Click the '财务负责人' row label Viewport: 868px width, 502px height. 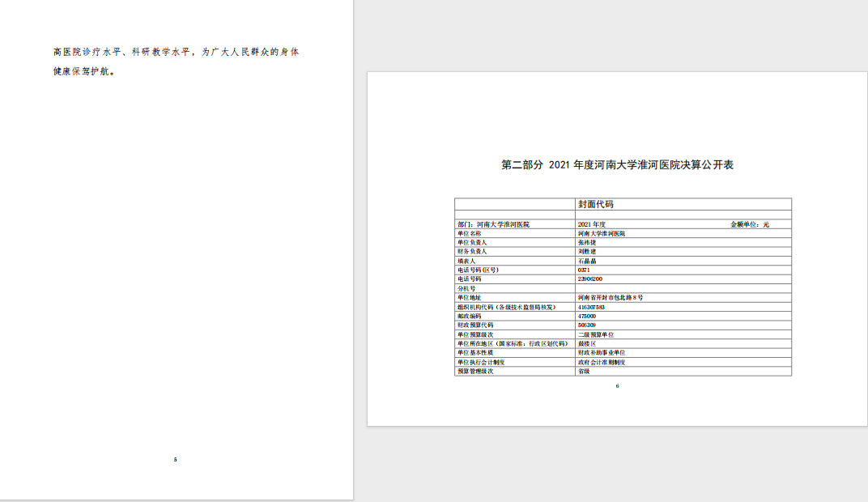pos(472,251)
